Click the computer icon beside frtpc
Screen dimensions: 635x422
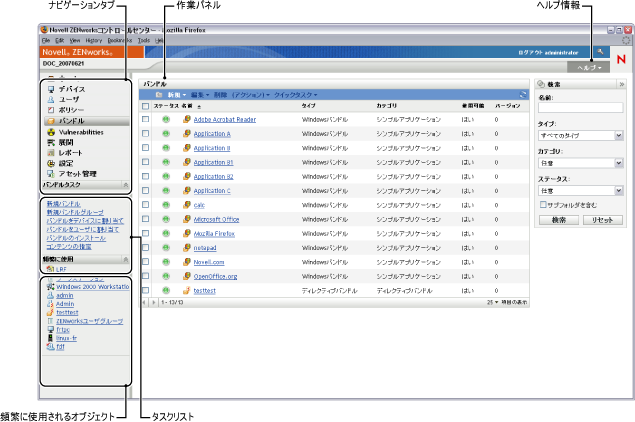(x=51, y=330)
